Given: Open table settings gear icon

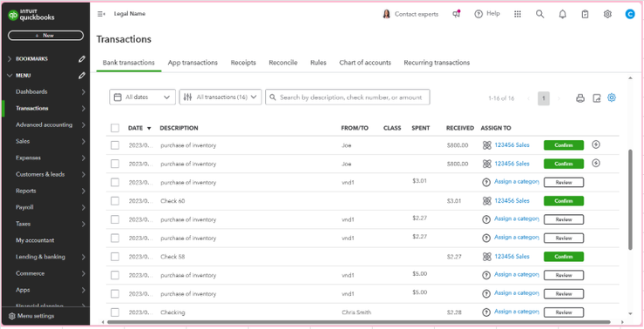Looking at the screenshot, I should [612, 97].
